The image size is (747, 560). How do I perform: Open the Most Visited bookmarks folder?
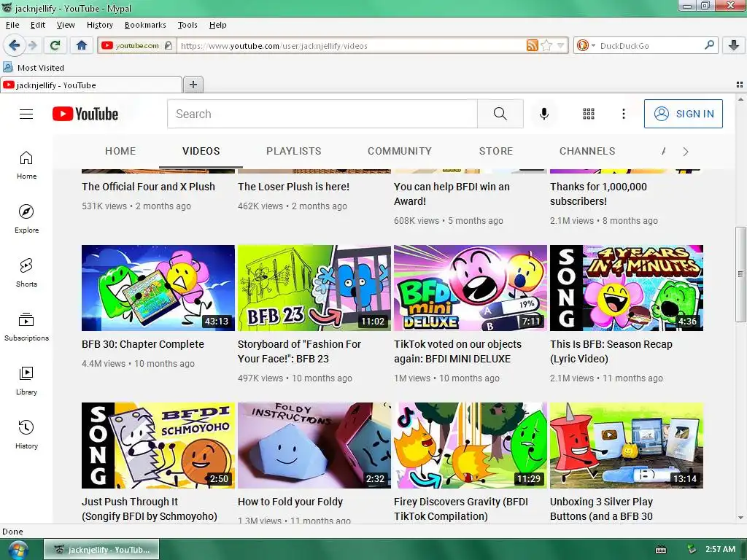coord(34,68)
